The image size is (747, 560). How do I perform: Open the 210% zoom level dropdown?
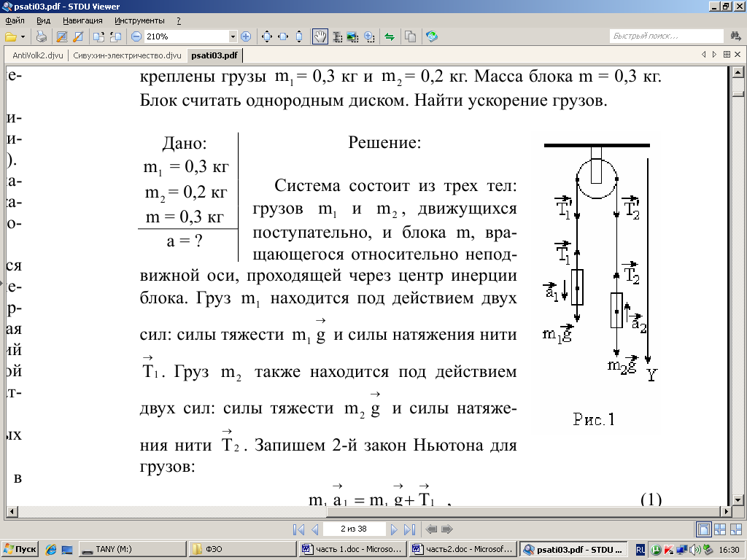coord(233,36)
